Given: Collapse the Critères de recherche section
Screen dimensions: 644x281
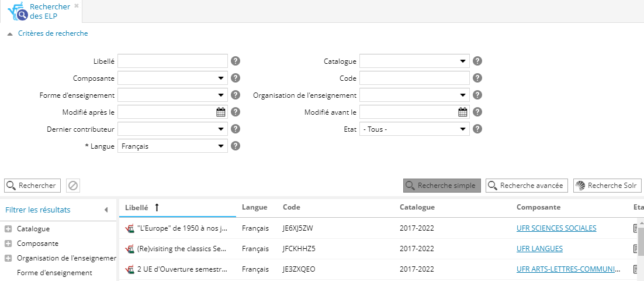Looking at the screenshot, I should point(9,34).
